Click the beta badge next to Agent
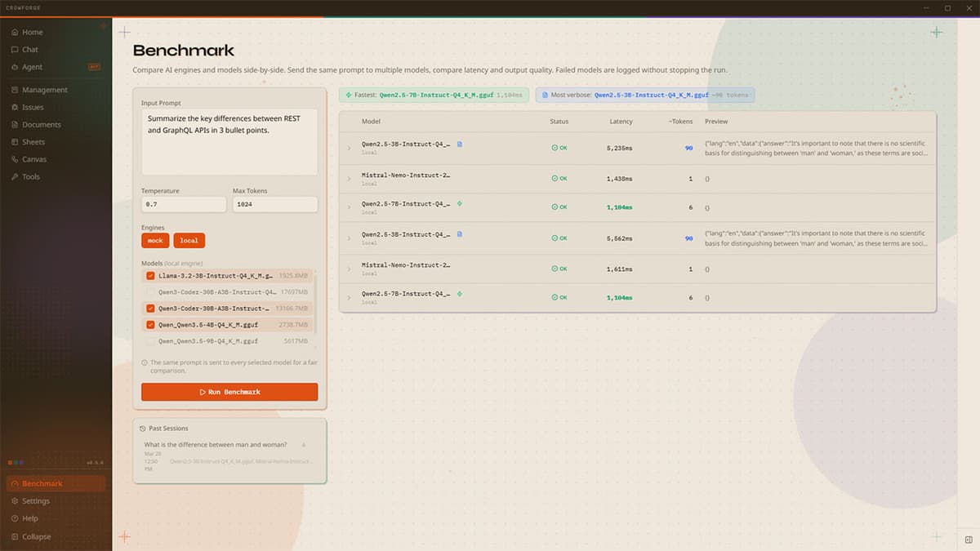The width and height of the screenshot is (980, 551). tap(94, 67)
